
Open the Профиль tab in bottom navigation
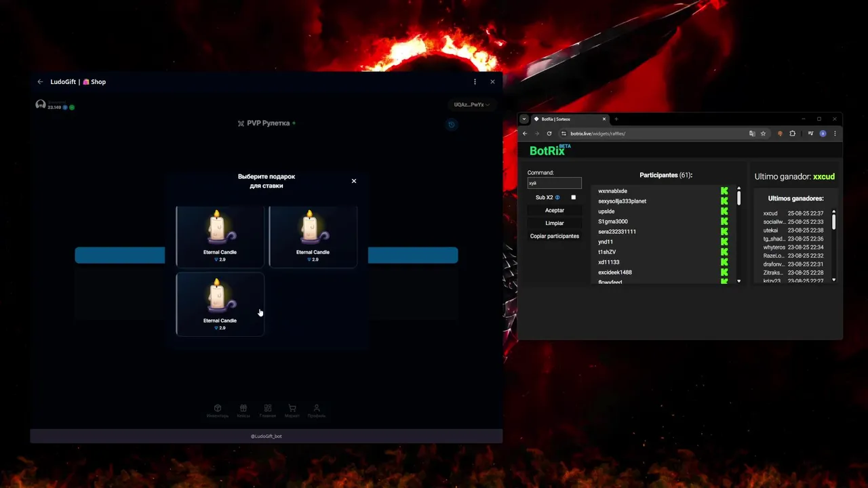[x=317, y=411]
